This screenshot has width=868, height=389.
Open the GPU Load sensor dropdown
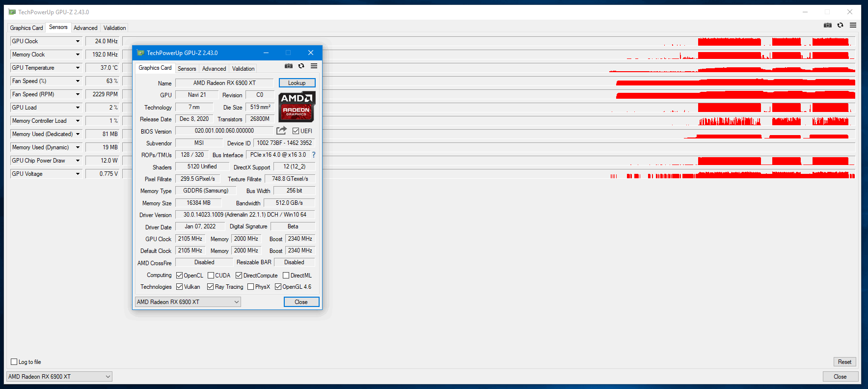[78, 108]
